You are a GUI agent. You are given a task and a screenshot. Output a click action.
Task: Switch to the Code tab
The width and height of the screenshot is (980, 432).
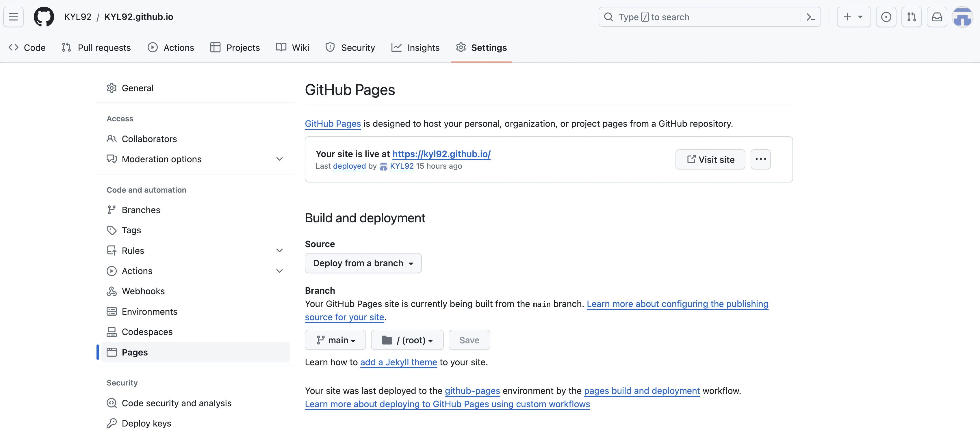pyautogui.click(x=27, y=48)
